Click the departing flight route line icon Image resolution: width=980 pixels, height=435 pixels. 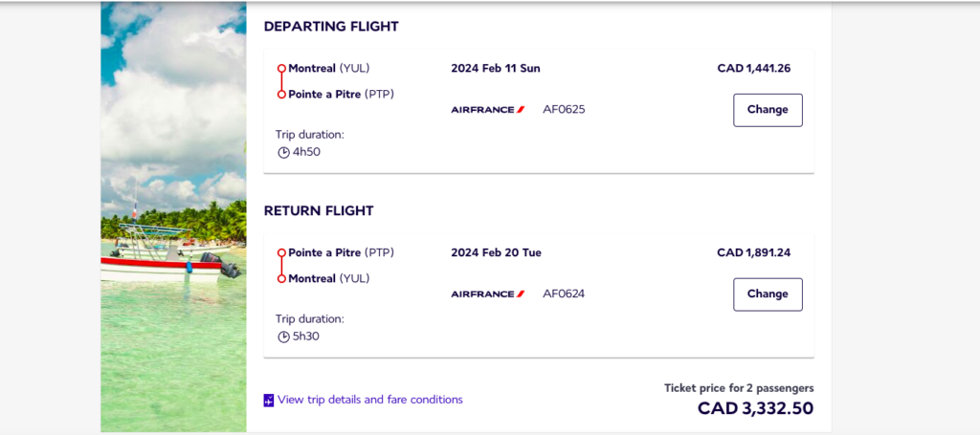[x=281, y=81]
